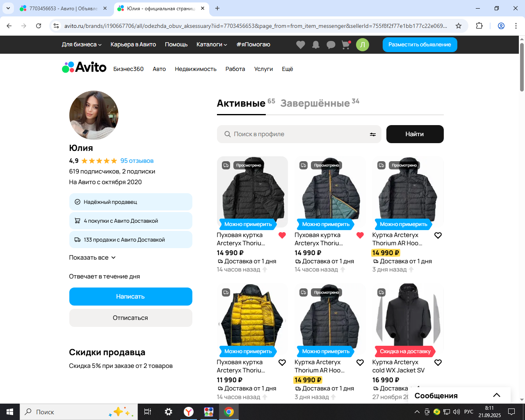Viewport: 525px width, 420px height.
Task: Open Недвижимость category
Action: [x=196, y=69]
